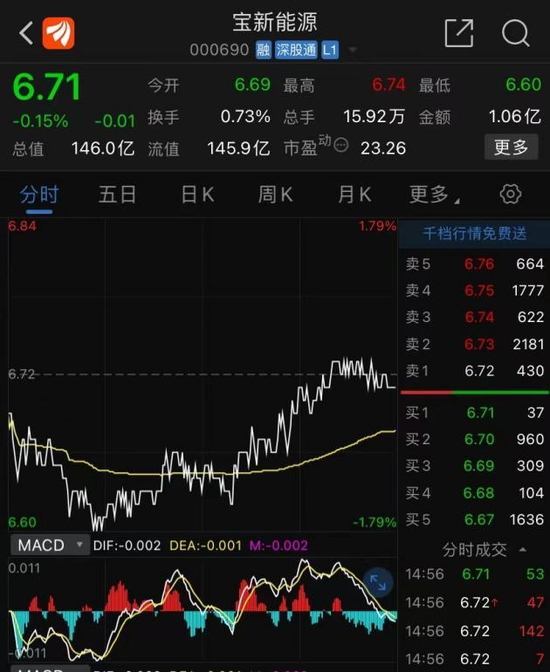Tap the MACD histogram chart

click(203, 611)
